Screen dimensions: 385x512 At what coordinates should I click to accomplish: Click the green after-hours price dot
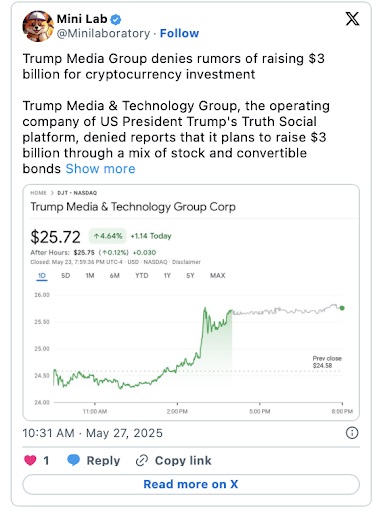tap(342, 308)
